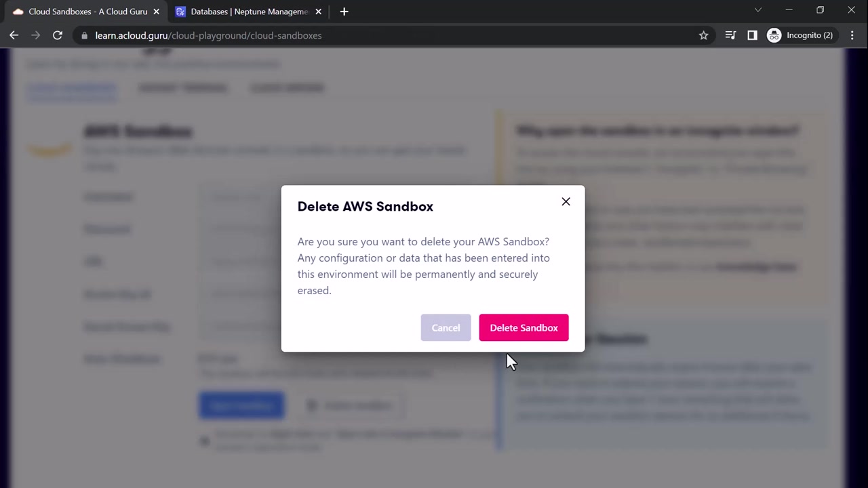
Task: Open the tab search dropdown chevron
Action: (758, 10)
